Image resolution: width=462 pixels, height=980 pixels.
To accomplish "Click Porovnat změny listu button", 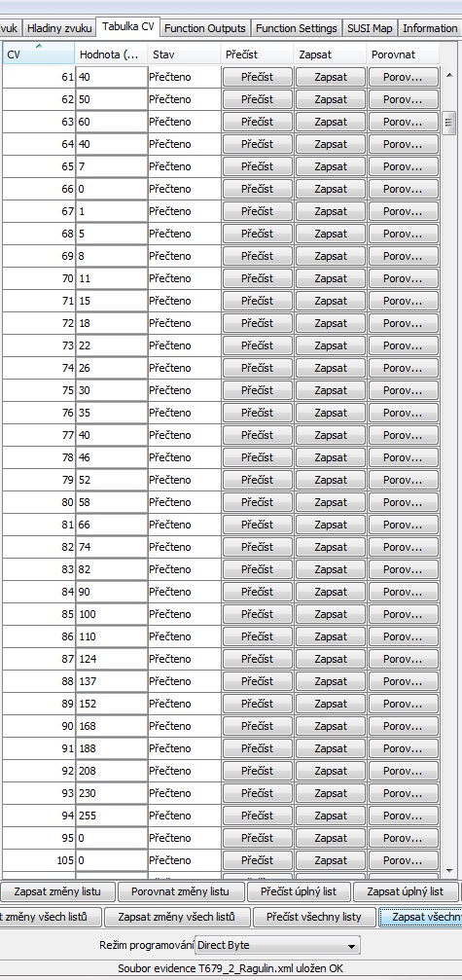I will click(x=180, y=890).
